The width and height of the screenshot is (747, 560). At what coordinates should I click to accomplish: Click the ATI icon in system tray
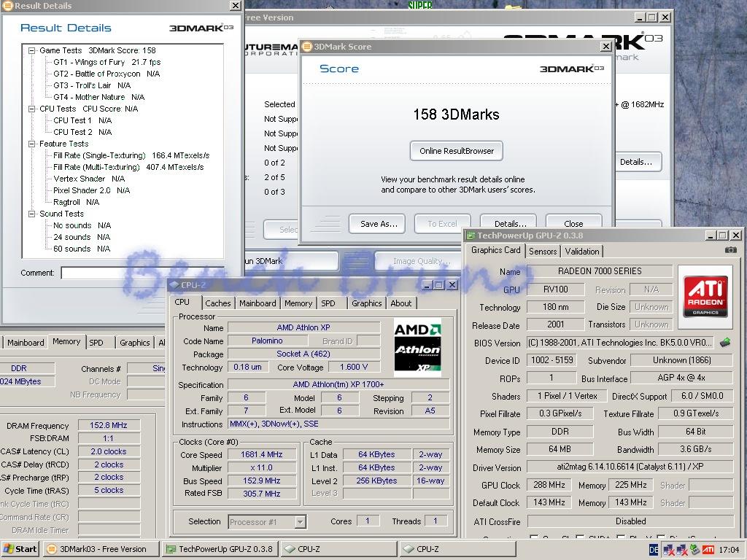click(708, 550)
